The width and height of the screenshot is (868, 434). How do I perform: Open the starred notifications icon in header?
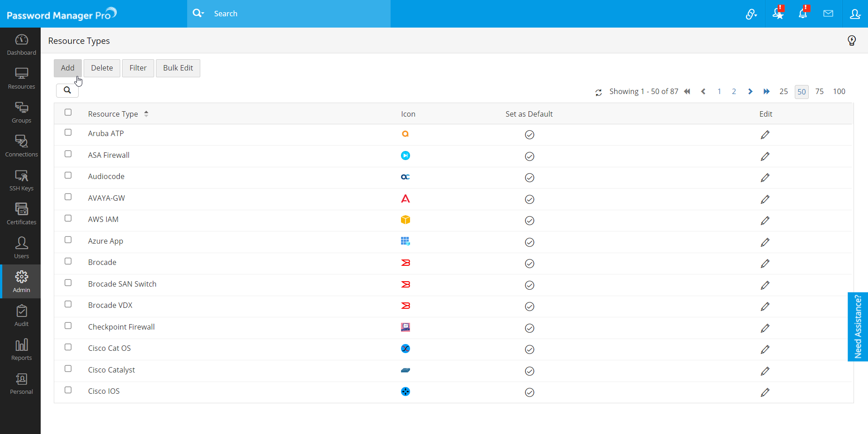click(x=778, y=14)
